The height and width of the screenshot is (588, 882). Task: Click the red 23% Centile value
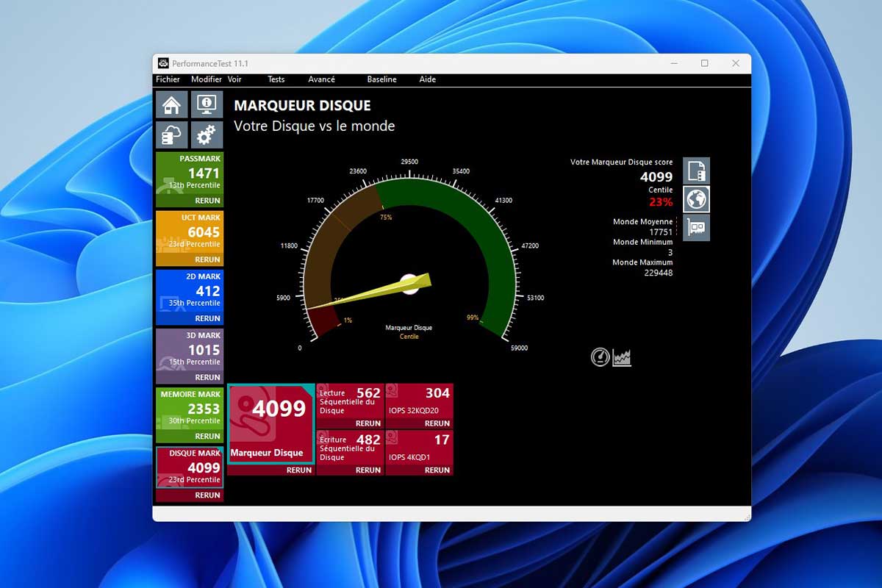point(661,202)
